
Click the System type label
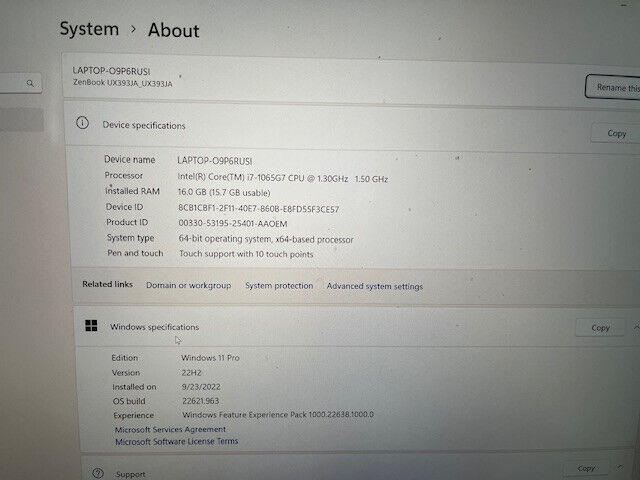[x=131, y=238]
